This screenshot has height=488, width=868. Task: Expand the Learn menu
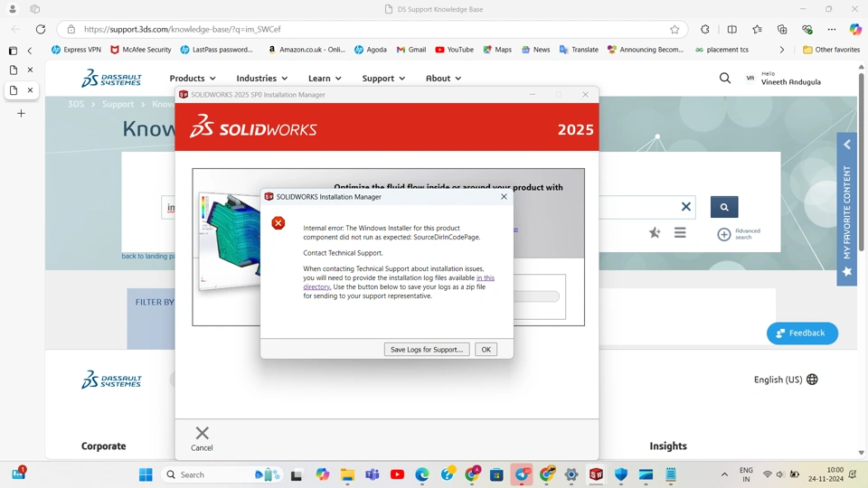325,78
